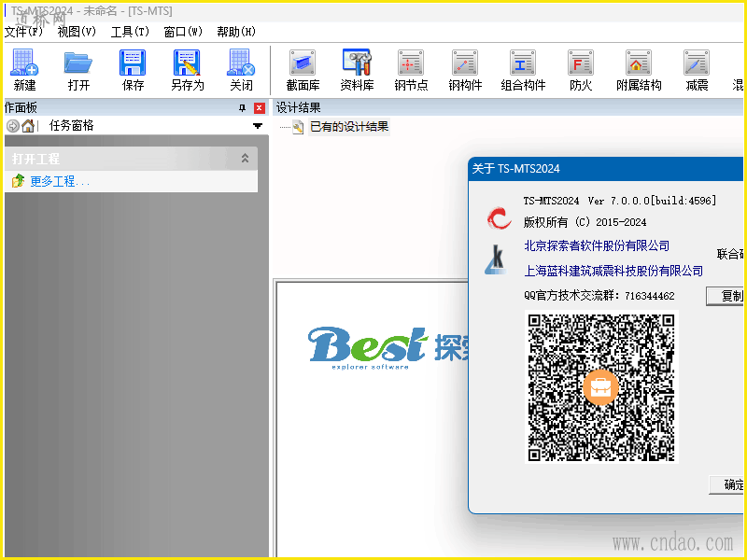Viewport: 747px width, 560px height.
Task: Click the QR code in About dialog
Action: 601,386
